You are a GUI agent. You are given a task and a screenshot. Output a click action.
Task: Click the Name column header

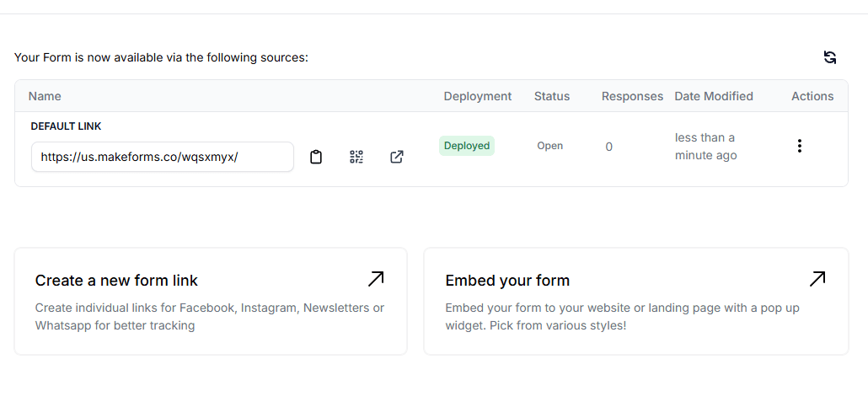45,96
